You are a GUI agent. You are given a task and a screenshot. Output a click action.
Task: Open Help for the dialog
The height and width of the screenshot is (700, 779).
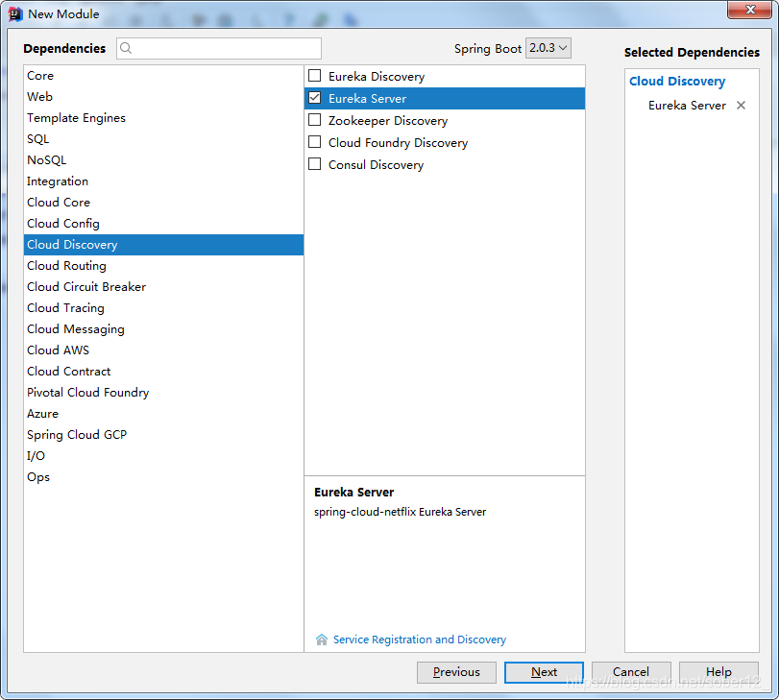pyautogui.click(x=718, y=672)
